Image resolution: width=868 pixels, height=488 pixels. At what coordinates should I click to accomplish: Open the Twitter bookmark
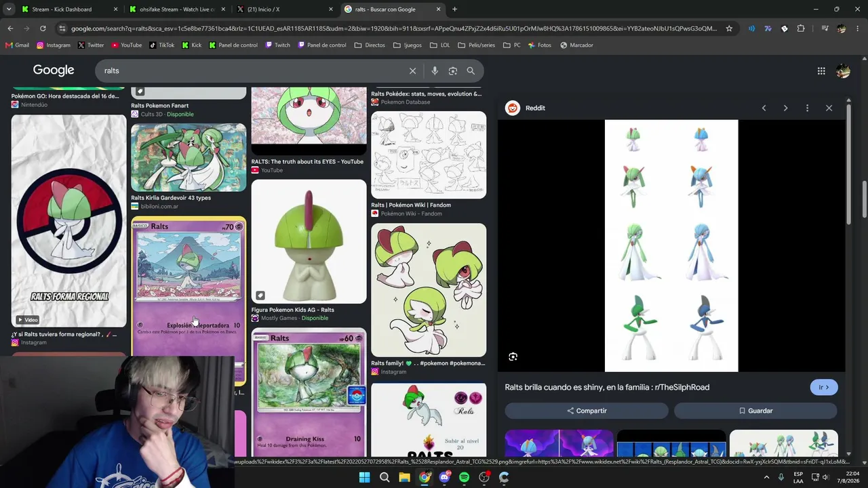(x=91, y=45)
